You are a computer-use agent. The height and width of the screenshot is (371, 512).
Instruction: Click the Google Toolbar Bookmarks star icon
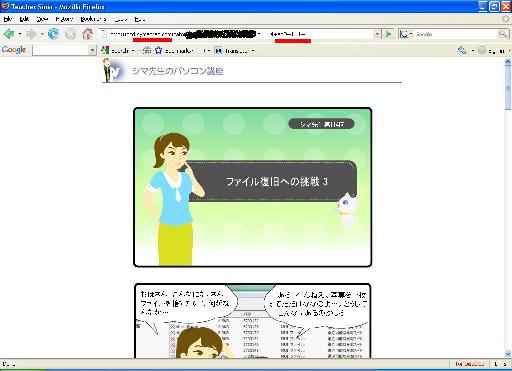pyautogui.click(x=159, y=51)
